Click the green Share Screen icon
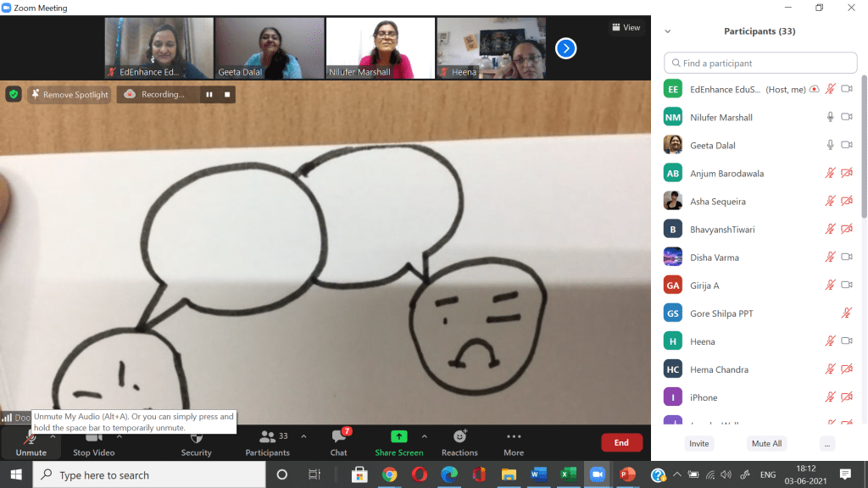 [x=398, y=437]
